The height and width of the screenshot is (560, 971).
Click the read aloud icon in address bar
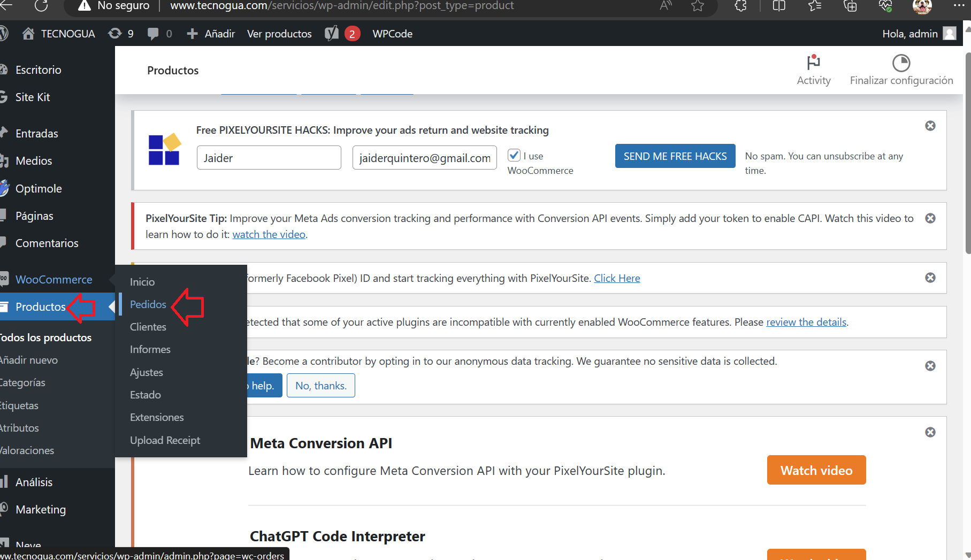(x=666, y=6)
